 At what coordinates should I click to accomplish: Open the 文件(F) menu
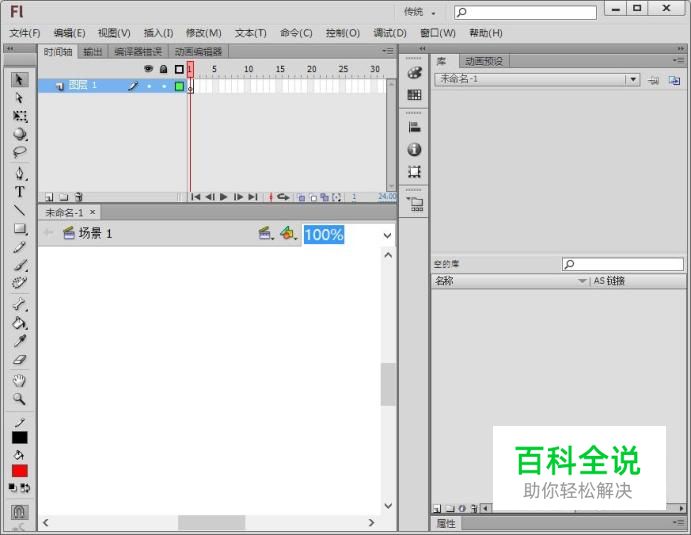click(25, 33)
